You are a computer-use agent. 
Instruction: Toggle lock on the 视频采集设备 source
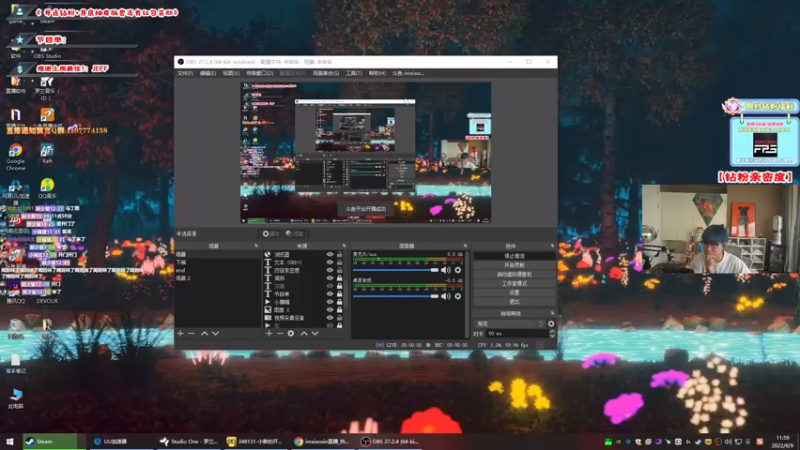(339, 317)
